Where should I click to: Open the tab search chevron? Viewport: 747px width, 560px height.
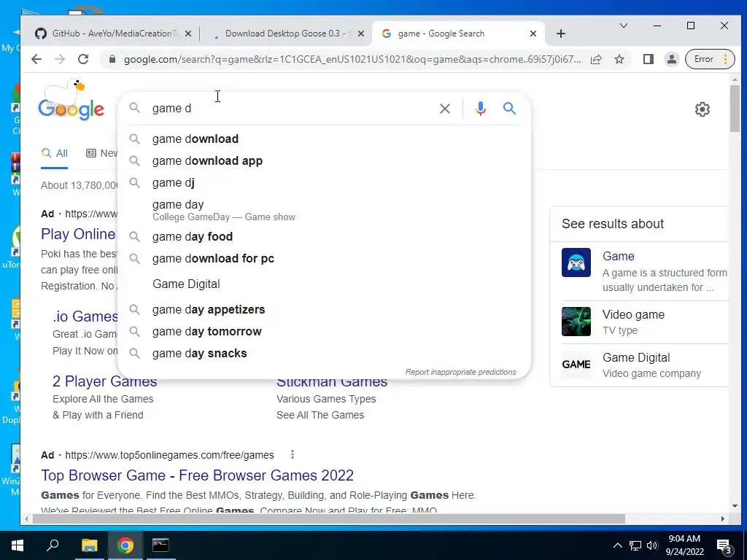point(623,26)
